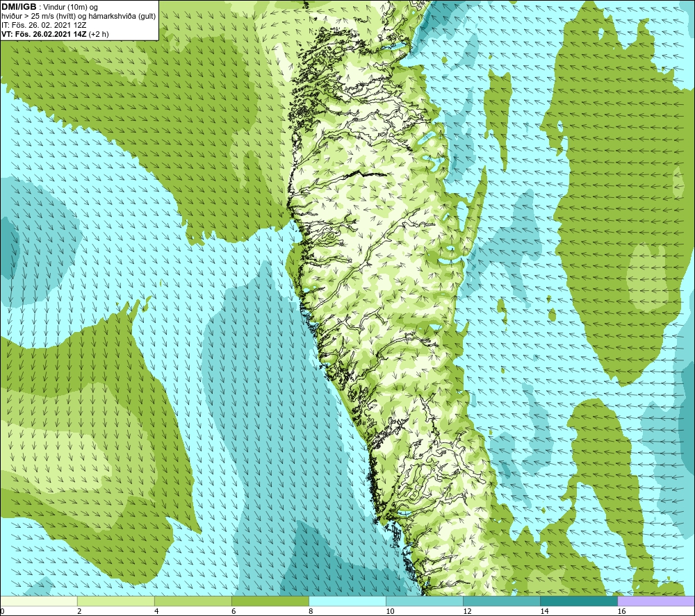The height and width of the screenshot is (616, 695).
Task: Click the colorbar label '16'
Action: [x=621, y=611]
